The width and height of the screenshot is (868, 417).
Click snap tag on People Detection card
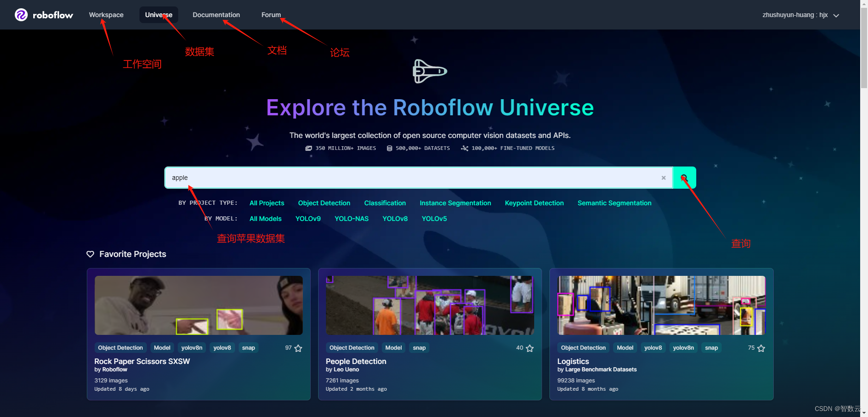tap(419, 348)
